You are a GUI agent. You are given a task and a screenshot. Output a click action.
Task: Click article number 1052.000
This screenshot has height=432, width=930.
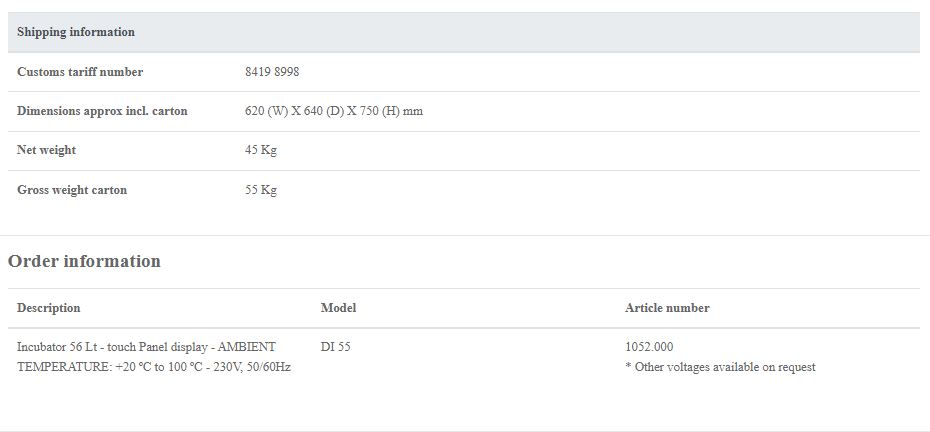tap(649, 347)
